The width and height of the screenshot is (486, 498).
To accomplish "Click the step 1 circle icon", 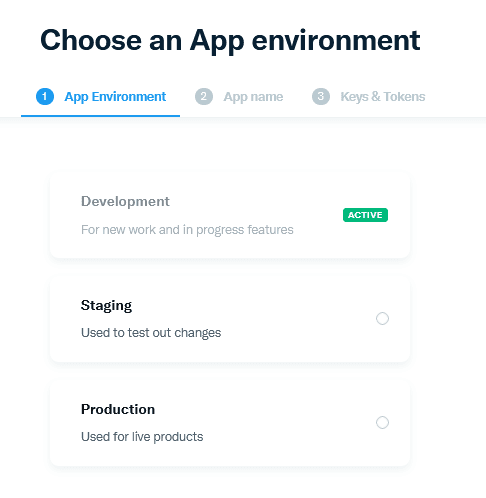I will pos(45,97).
